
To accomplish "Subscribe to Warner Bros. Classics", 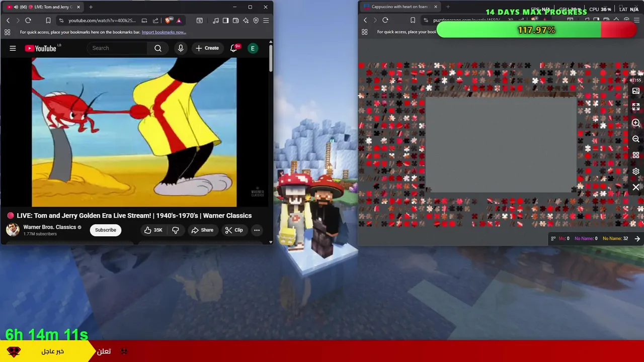I will tap(106, 230).
